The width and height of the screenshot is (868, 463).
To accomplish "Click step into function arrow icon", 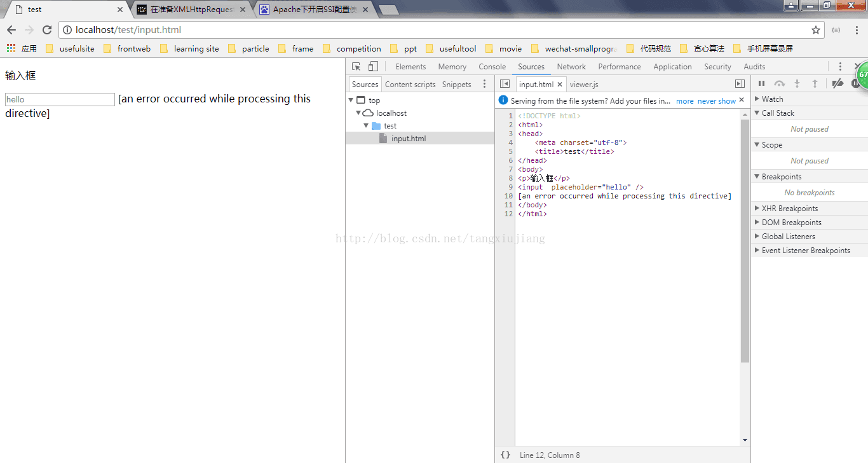I will click(x=797, y=83).
